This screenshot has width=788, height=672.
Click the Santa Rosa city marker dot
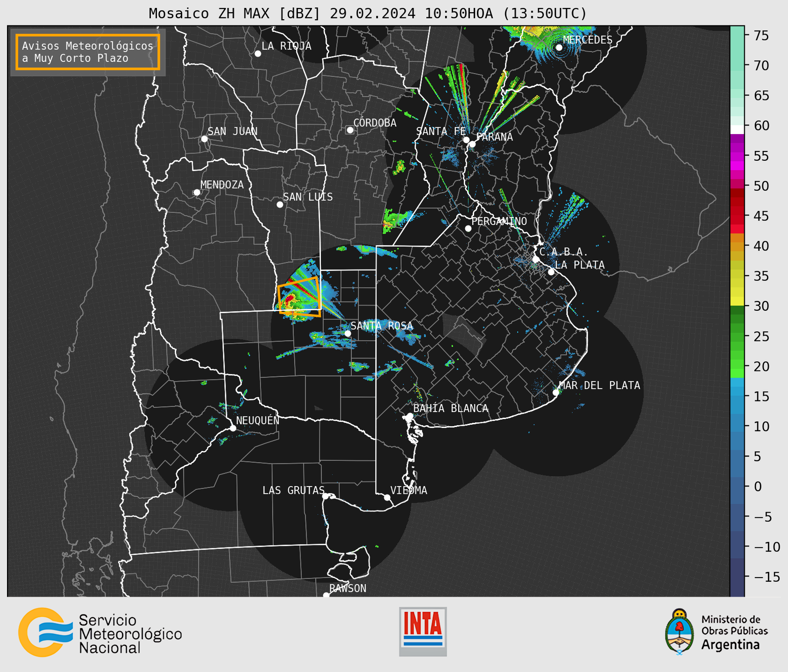click(x=348, y=333)
